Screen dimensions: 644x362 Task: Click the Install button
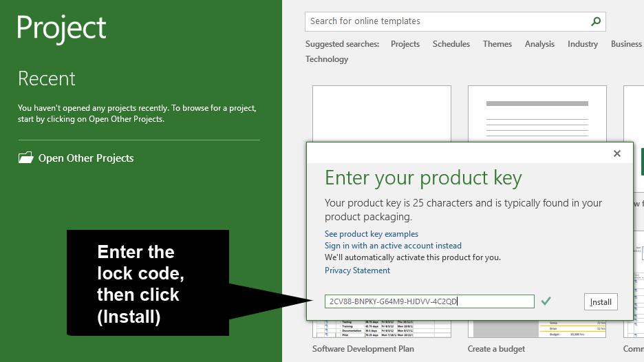click(x=601, y=302)
